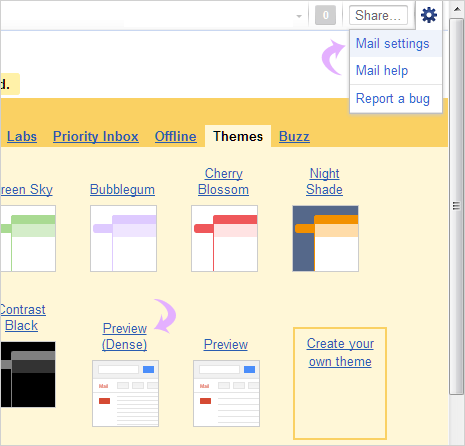Click the Preview (Dense) theme link
The height and width of the screenshot is (446, 465).
click(125, 336)
